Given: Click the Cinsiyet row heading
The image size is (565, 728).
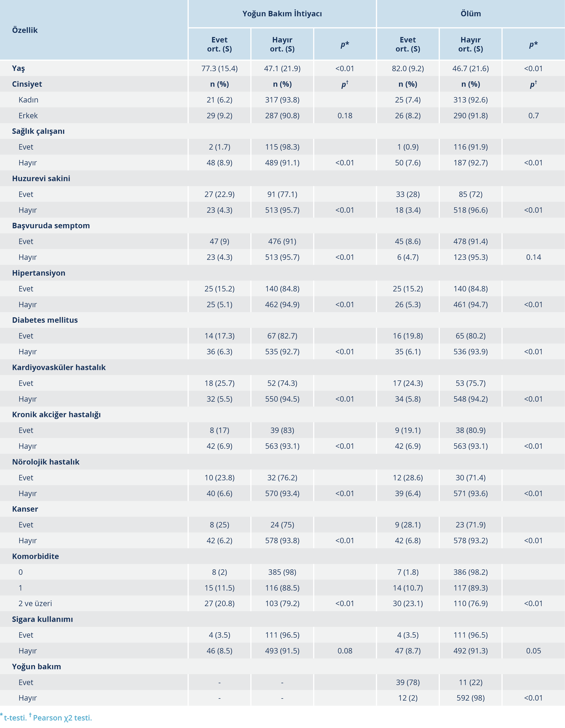Looking at the screenshot, I should tap(27, 84).
